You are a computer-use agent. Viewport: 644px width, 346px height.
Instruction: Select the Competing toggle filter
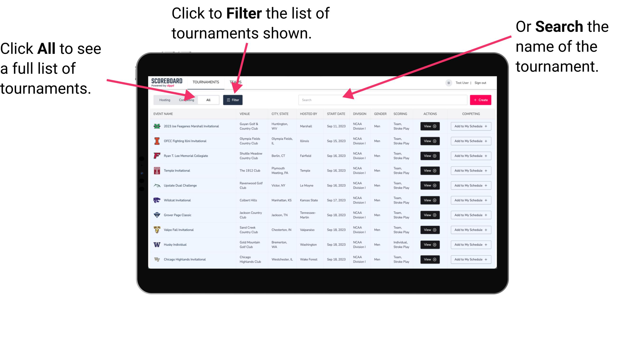coord(185,100)
